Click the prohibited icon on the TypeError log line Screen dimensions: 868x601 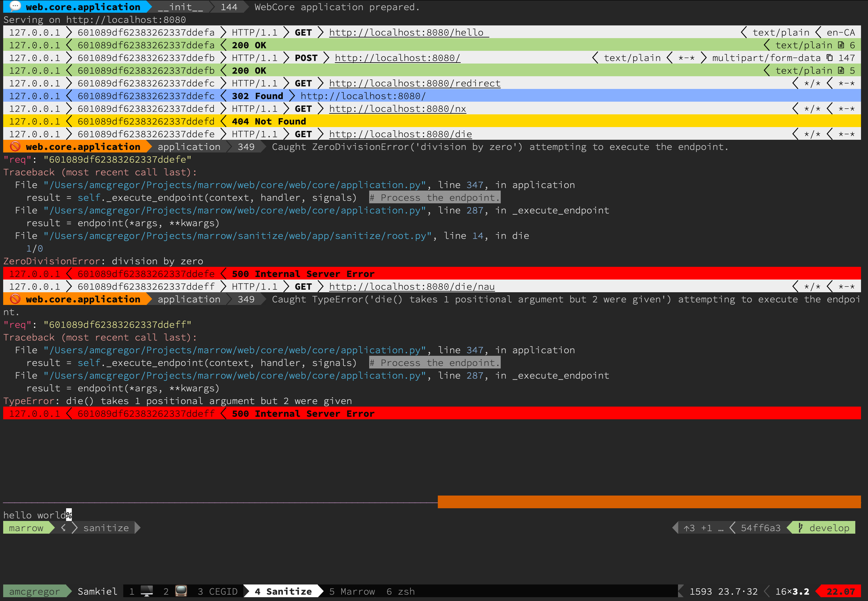coord(15,299)
